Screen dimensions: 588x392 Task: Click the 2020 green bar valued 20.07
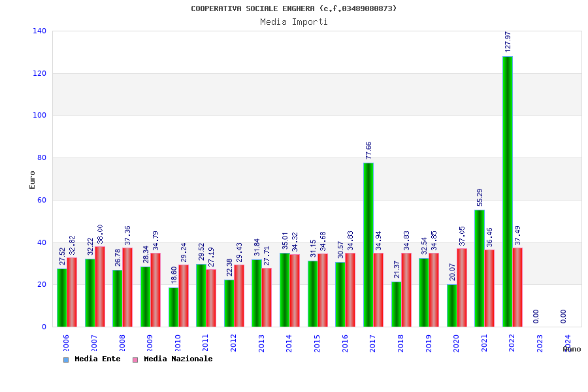(451, 305)
